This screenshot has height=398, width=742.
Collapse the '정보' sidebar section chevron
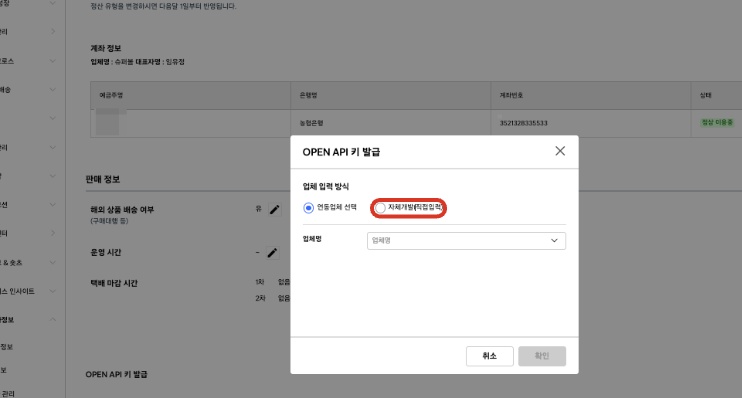(x=53, y=319)
